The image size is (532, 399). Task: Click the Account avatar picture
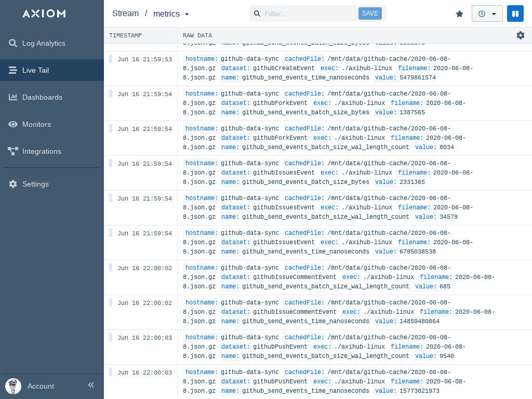tap(13, 386)
